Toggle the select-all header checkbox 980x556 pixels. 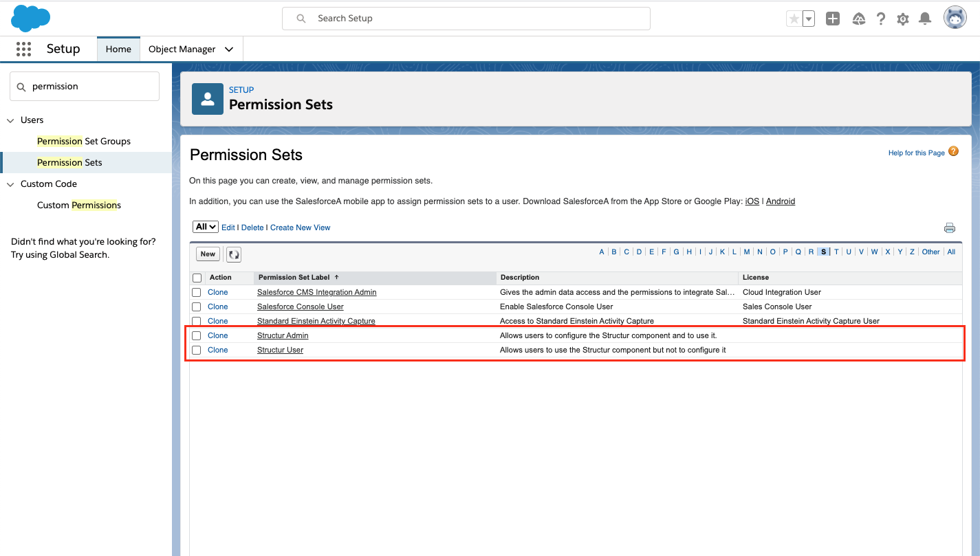coord(197,278)
